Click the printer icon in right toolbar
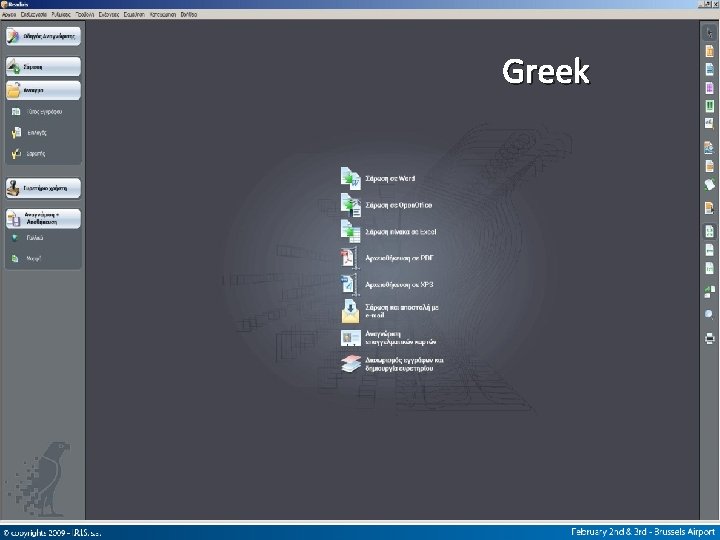The width and height of the screenshot is (720, 540). (709, 339)
